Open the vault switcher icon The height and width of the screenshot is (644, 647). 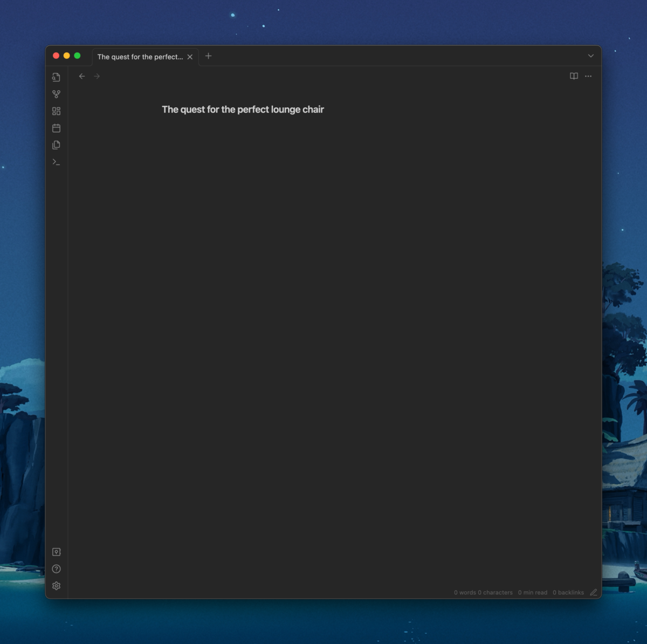click(x=56, y=552)
